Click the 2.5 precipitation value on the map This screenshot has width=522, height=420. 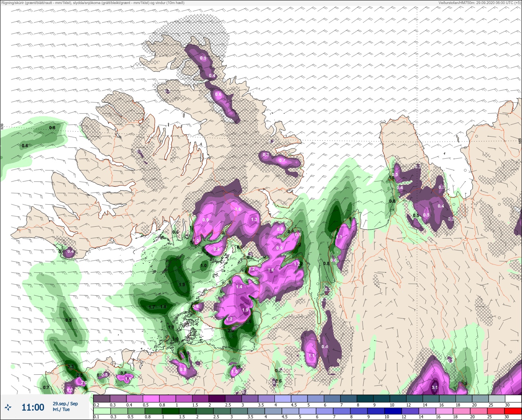tap(80, 375)
